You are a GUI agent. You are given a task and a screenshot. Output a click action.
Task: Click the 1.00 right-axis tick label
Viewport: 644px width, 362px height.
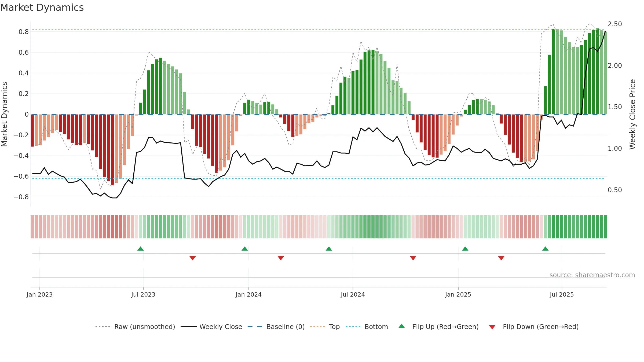click(615, 149)
